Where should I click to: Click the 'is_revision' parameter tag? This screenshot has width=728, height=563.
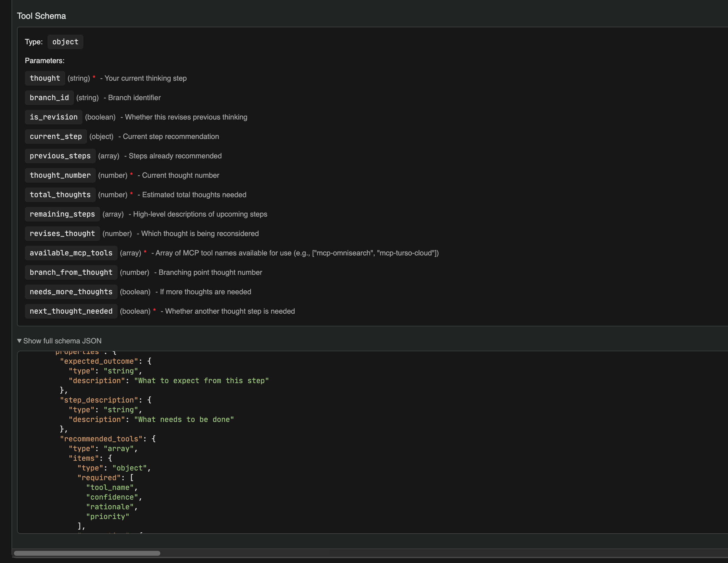click(53, 117)
